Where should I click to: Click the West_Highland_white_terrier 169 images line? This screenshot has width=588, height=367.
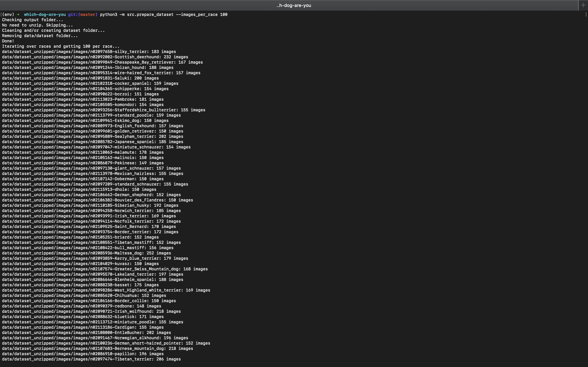click(106, 290)
